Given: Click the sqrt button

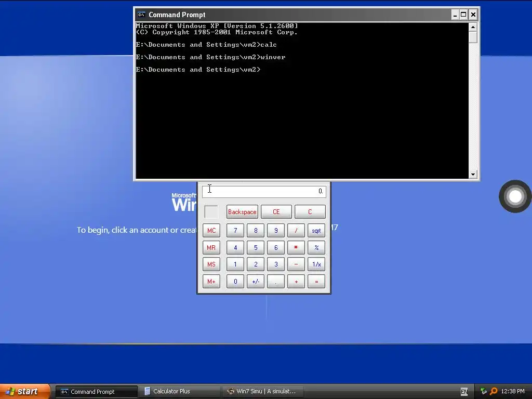Looking at the screenshot, I should point(316,230).
